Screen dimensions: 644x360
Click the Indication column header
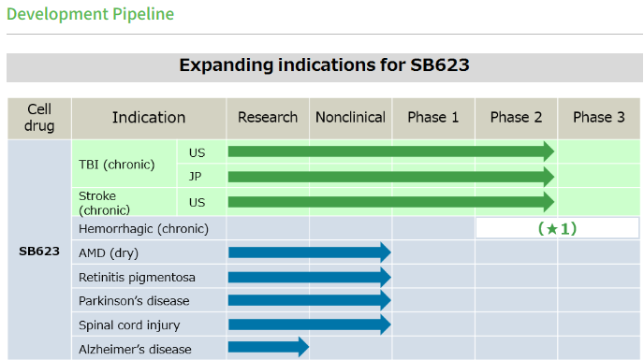[x=149, y=118]
